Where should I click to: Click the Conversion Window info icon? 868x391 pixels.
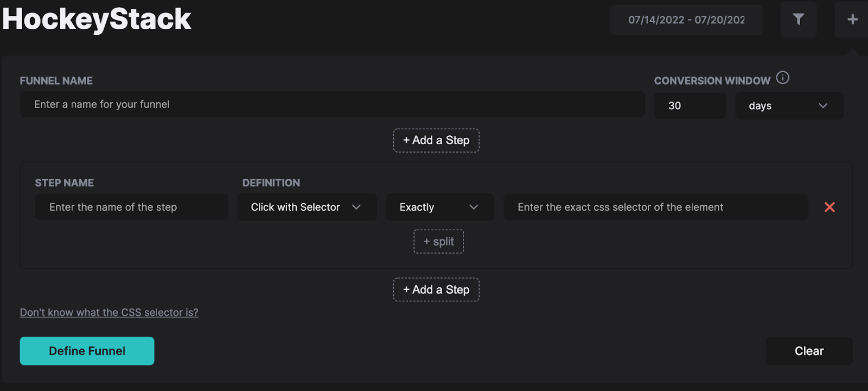tap(782, 78)
